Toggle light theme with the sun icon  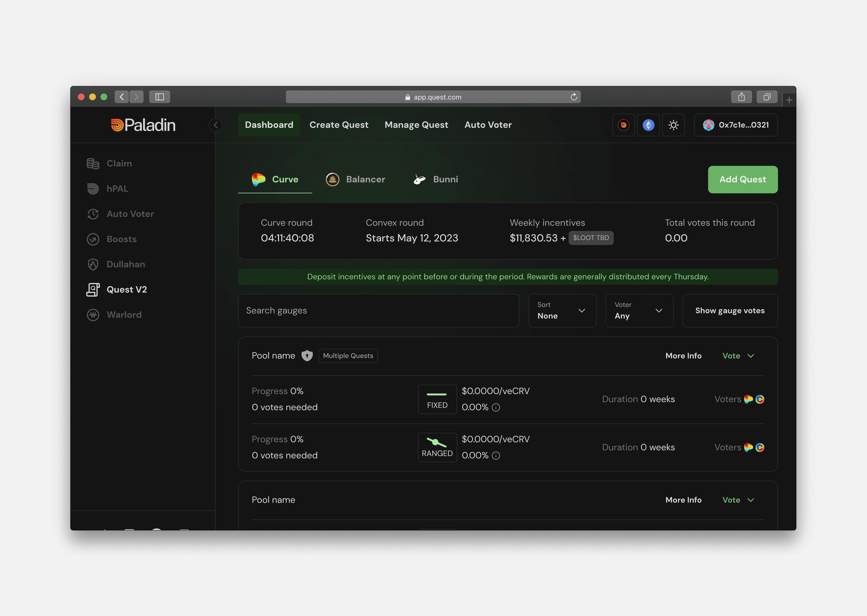point(673,125)
